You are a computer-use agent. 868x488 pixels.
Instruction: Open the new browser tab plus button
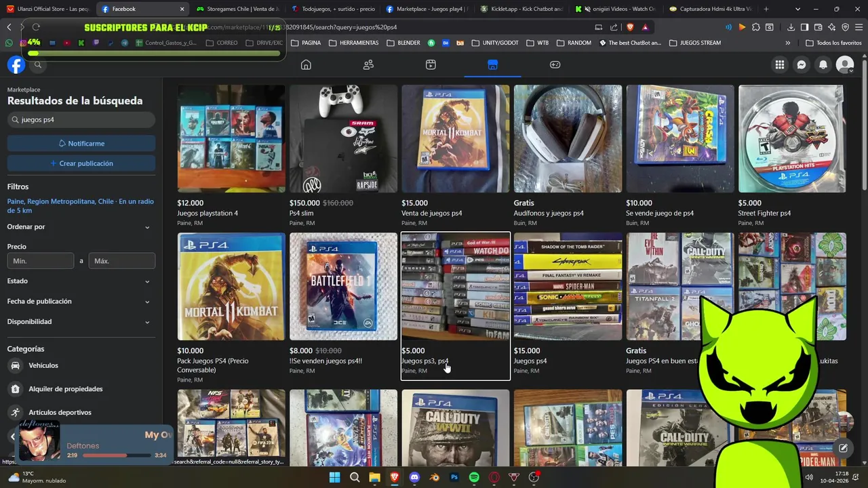coord(766,9)
